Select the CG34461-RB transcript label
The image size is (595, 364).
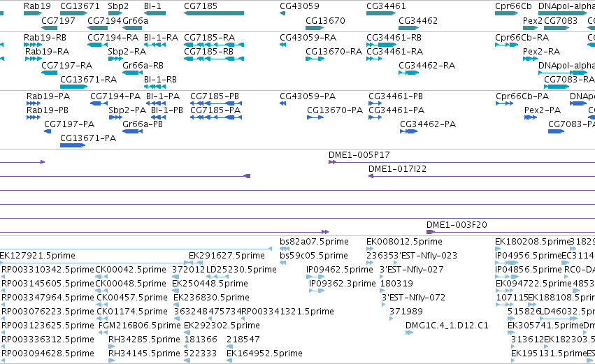pyautogui.click(x=394, y=38)
